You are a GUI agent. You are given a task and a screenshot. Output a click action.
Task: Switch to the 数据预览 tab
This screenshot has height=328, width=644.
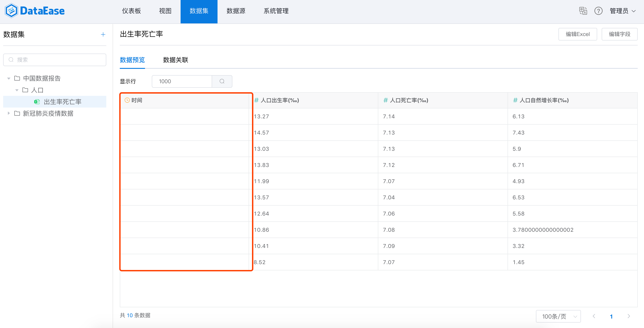132,60
